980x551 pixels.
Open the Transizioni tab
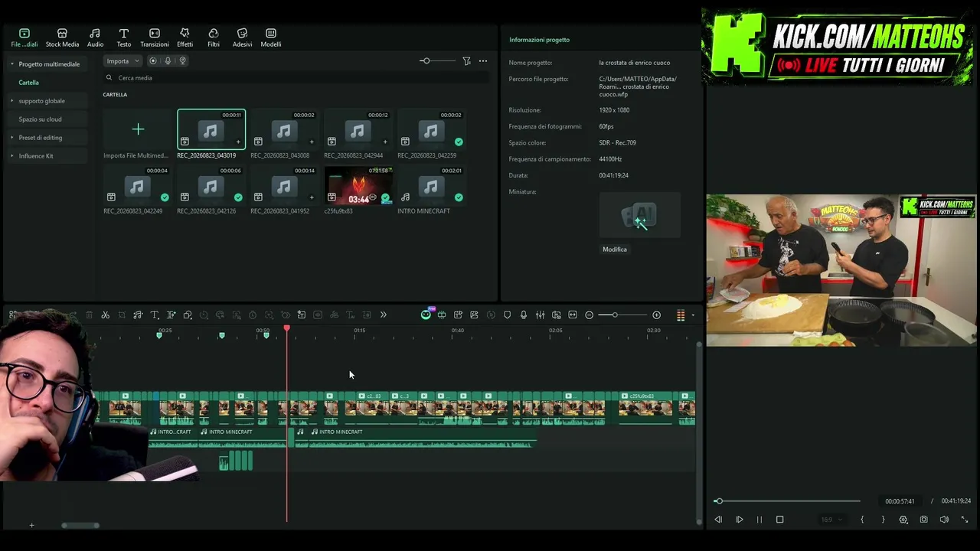pos(155,37)
